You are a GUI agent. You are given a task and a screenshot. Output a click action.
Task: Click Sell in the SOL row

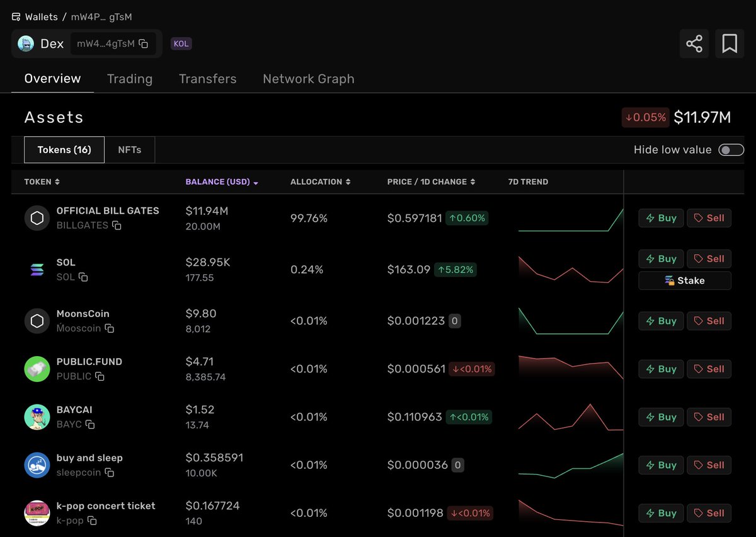click(709, 259)
